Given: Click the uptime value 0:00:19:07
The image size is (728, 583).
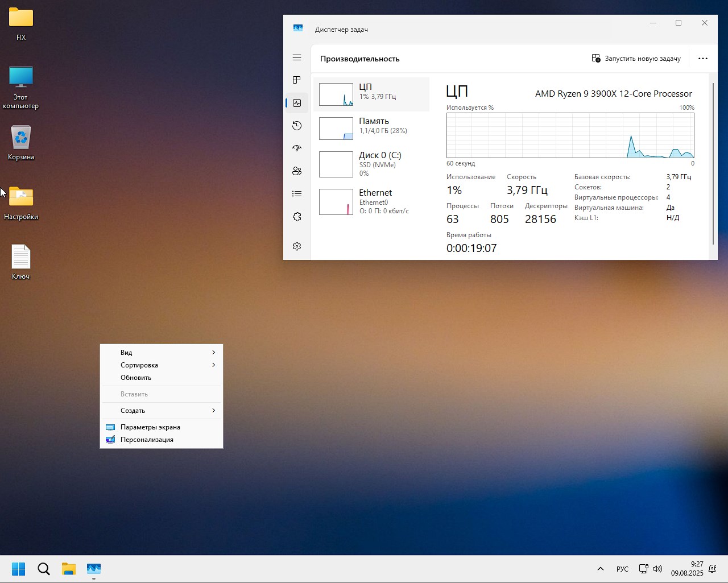Looking at the screenshot, I should coord(471,249).
